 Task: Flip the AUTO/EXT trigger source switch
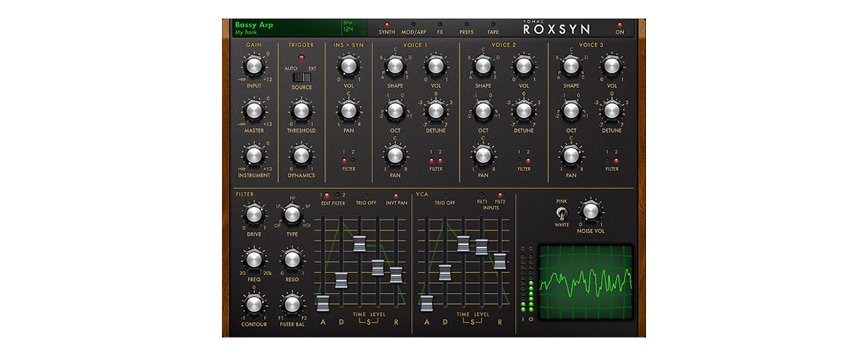point(301,77)
